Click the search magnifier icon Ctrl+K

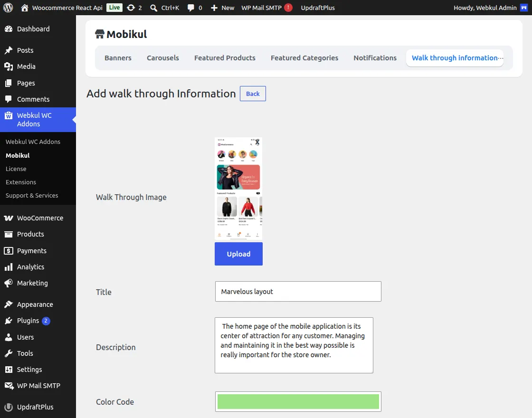coord(154,8)
